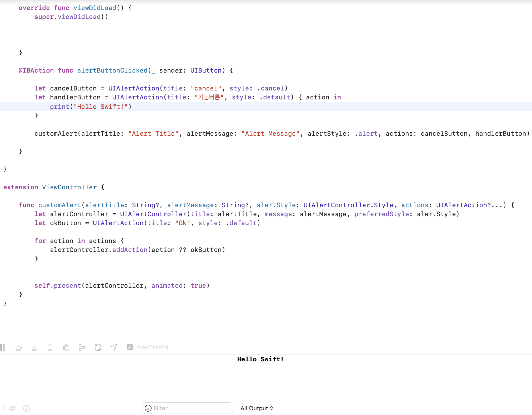
Task: Click the print description info icon
Action: 27,408
